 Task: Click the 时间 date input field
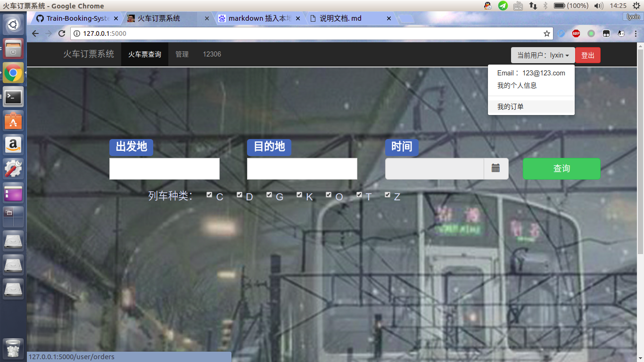coord(435,169)
